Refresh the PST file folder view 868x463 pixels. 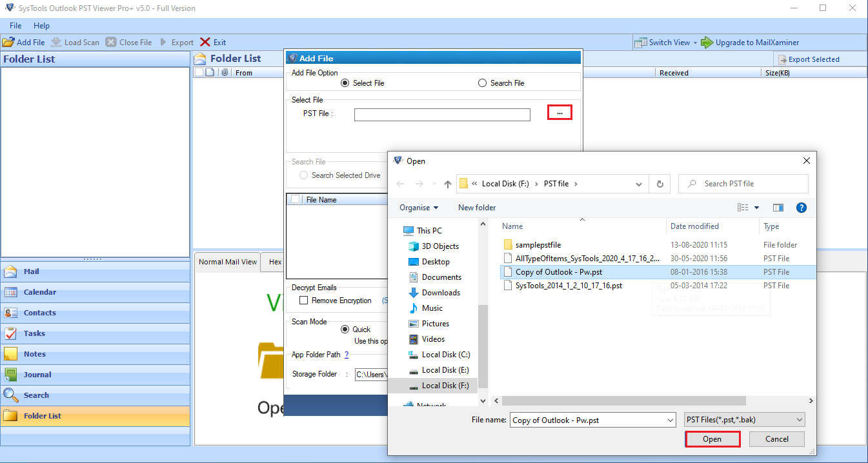point(660,184)
